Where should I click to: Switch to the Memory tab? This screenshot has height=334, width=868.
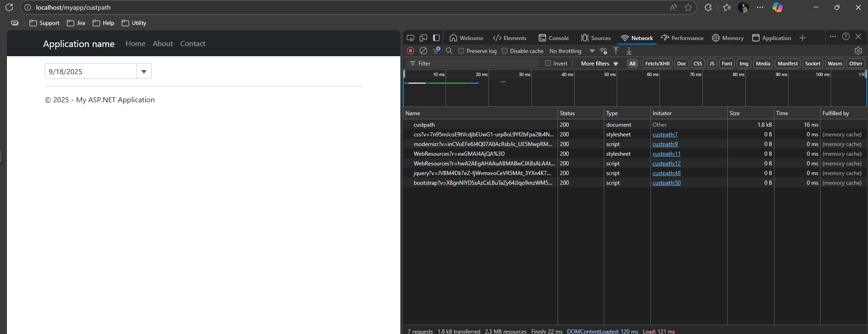727,38
